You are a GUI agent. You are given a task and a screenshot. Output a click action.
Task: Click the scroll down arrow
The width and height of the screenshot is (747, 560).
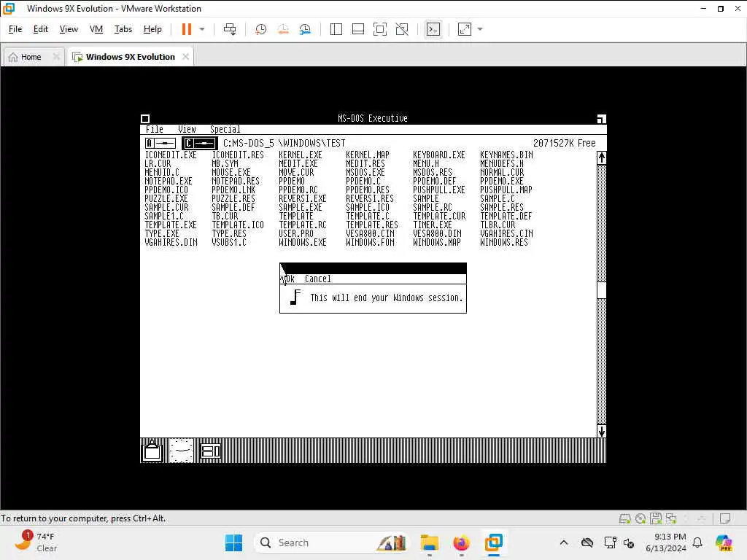point(601,431)
